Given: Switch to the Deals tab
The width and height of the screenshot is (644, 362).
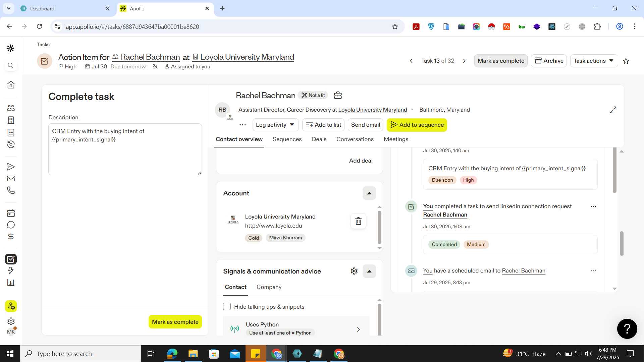Looking at the screenshot, I should [319, 139].
